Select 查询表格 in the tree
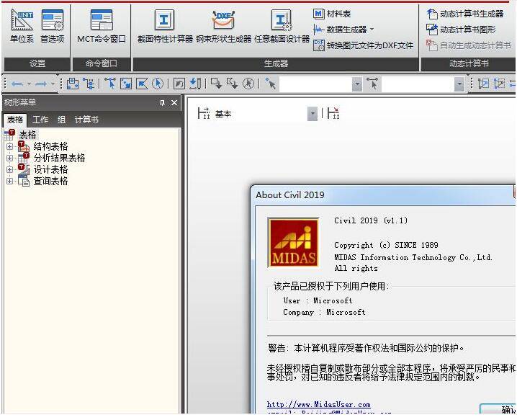517x420 pixels. pos(50,181)
